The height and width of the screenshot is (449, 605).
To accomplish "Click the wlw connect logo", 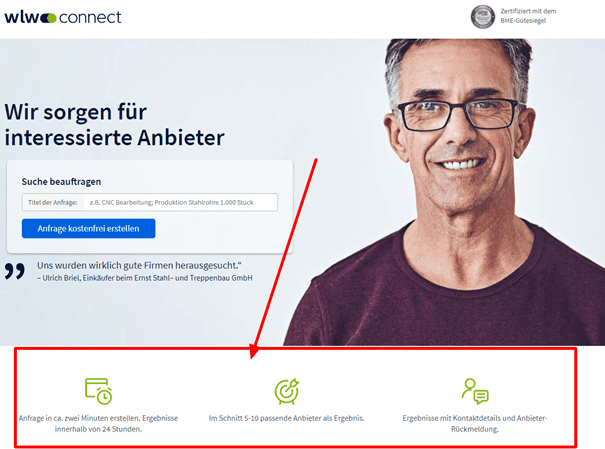I will click(63, 18).
